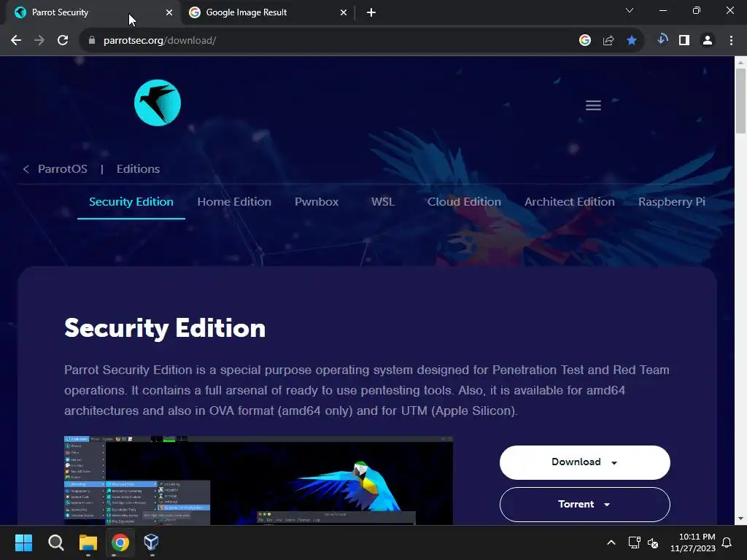
Task: Toggle the browser side panel icon
Action: point(684,41)
